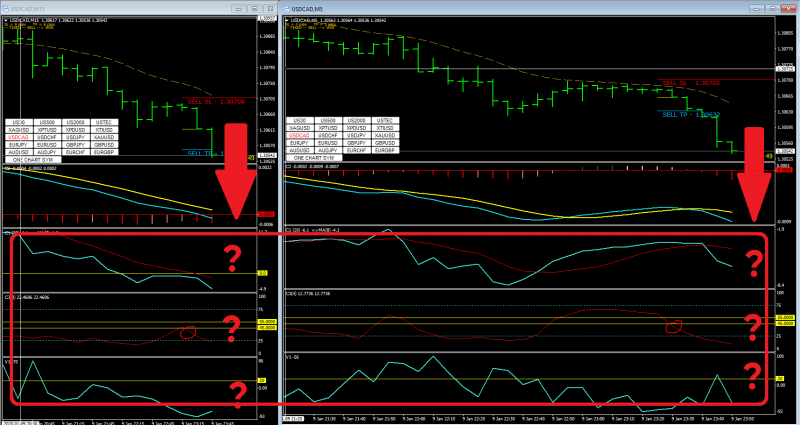Image resolution: width=800 pixels, height=425 pixels.
Task: Switch M15 chart to XAUUSD
Action: [105, 137]
